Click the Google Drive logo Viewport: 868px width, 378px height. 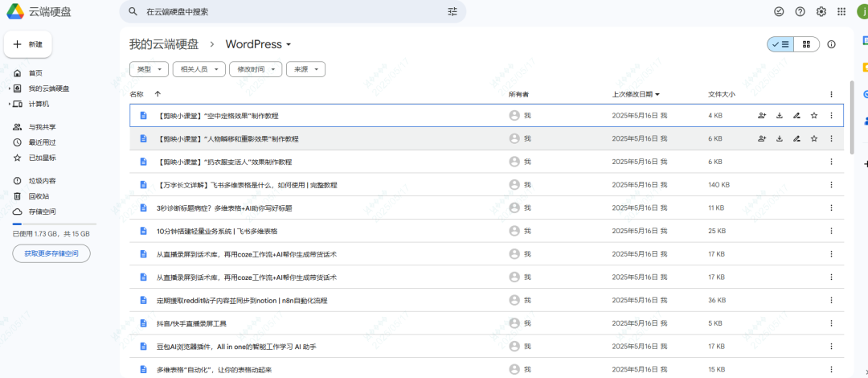click(x=14, y=11)
